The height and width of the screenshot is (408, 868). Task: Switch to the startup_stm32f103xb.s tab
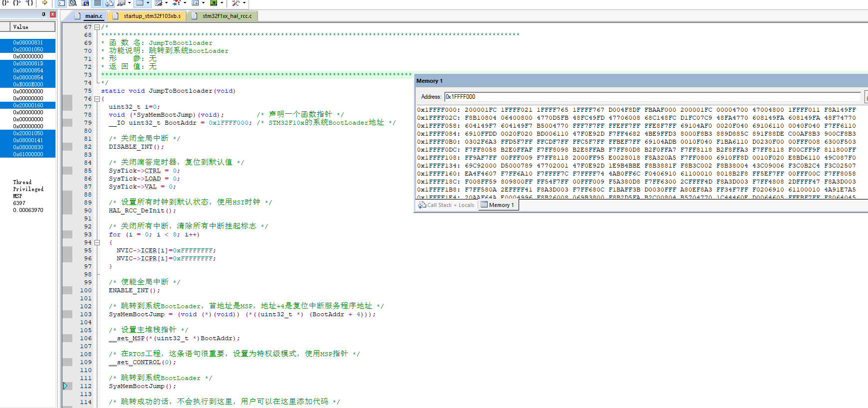click(147, 16)
